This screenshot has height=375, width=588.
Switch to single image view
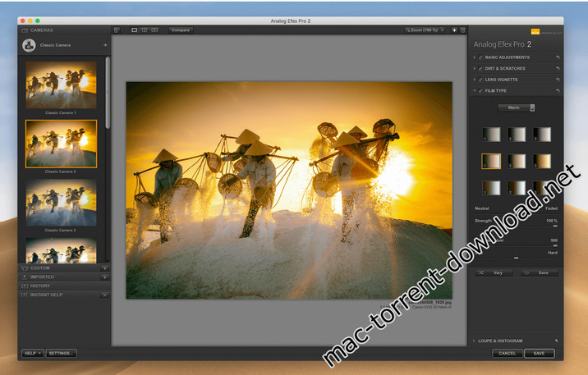(135, 30)
